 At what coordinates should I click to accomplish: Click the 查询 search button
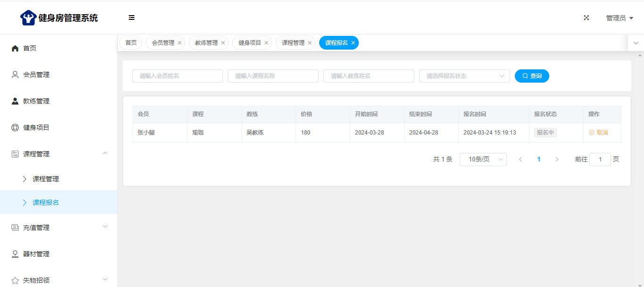click(x=532, y=76)
